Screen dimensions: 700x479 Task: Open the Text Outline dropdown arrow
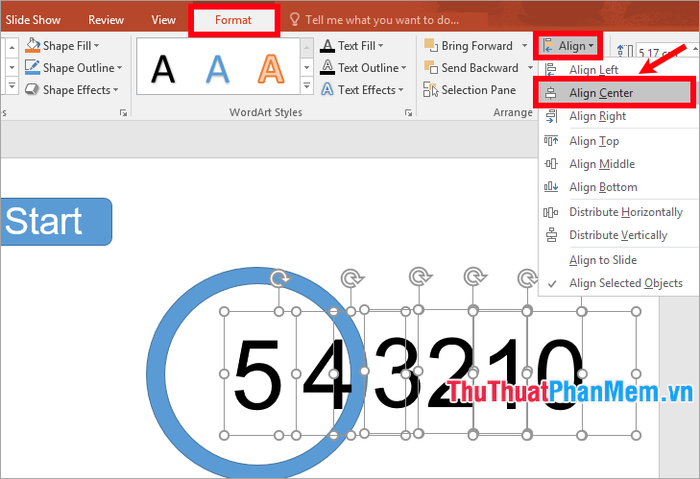404,68
